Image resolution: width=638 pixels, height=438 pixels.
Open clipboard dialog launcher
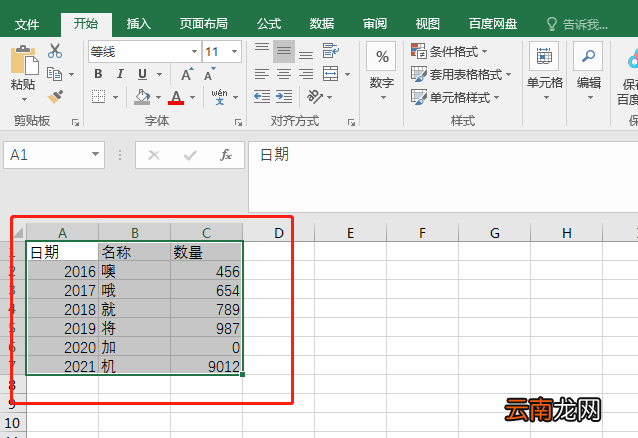[x=76, y=122]
